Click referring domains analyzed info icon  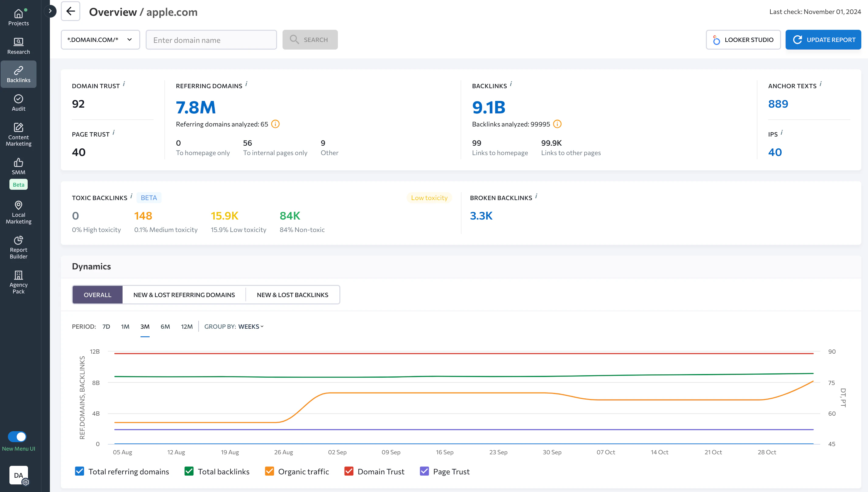[275, 124]
